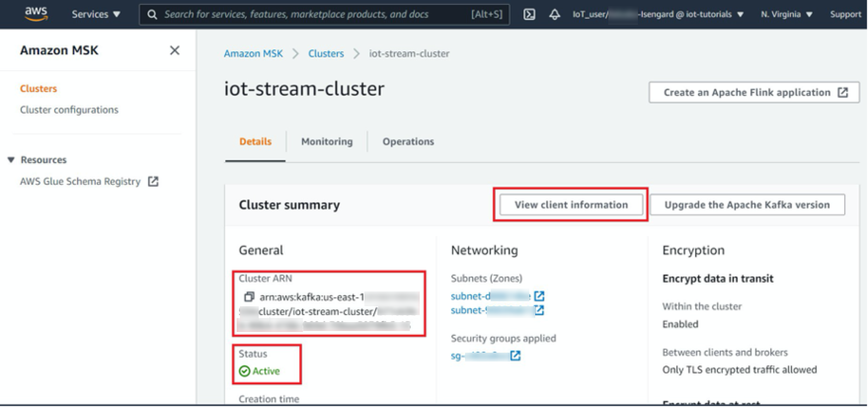Copy the Cluster ARN with copy icon
Viewport: 868px width, 407px height.
tap(249, 297)
